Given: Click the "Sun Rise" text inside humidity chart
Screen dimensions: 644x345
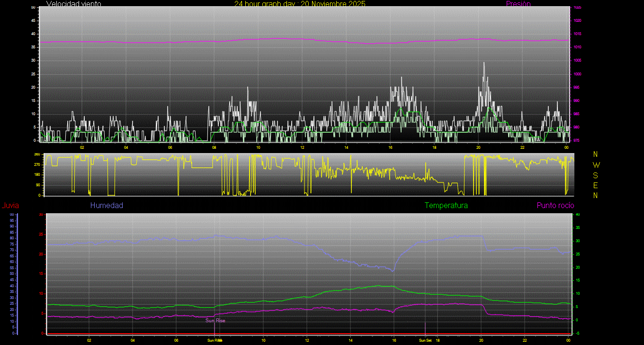Looking at the screenshot, I should coord(215,321).
